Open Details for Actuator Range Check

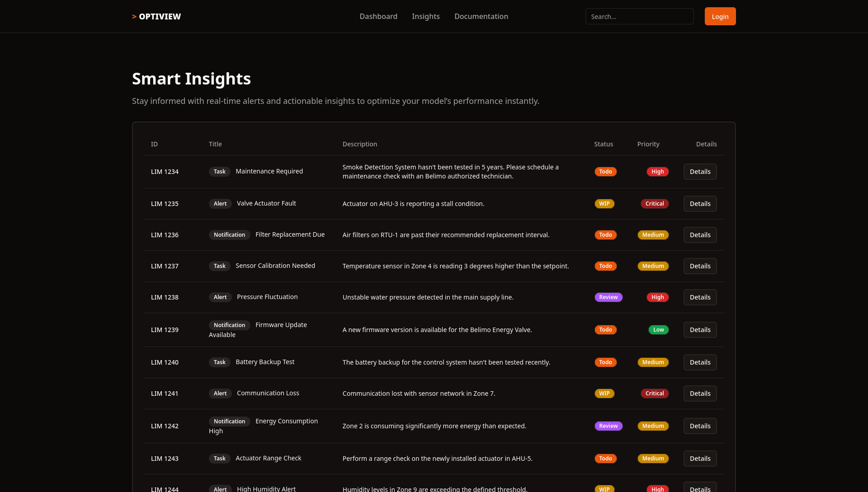pos(700,459)
